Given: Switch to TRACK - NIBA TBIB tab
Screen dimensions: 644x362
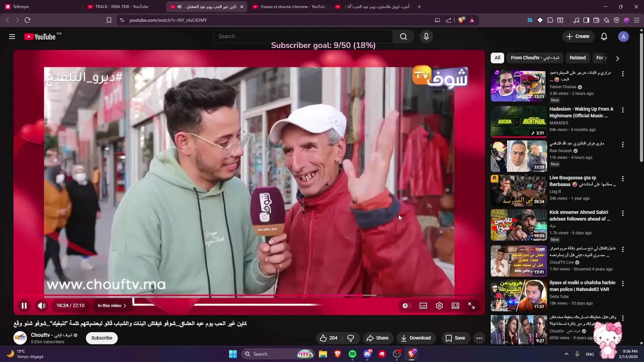Looking at the screenshot, I should coord(123,7).
